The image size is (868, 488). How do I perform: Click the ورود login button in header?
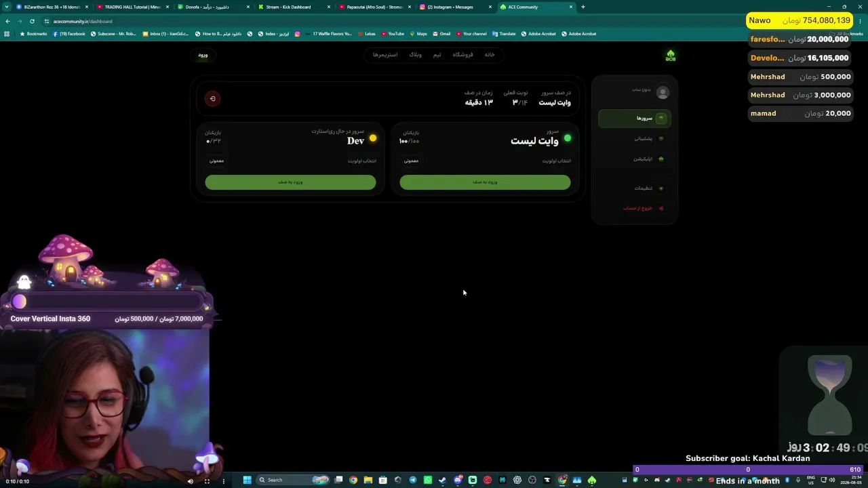pos(203,55)
